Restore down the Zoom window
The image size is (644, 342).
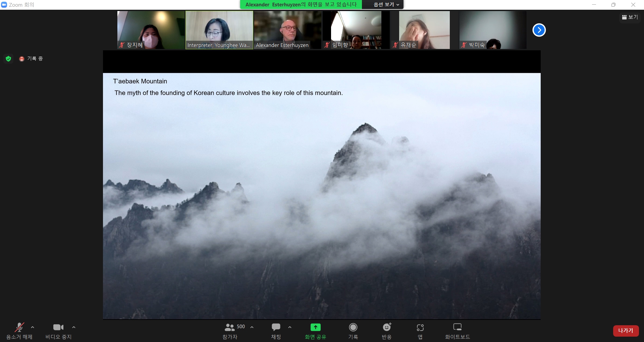[613, 5]
